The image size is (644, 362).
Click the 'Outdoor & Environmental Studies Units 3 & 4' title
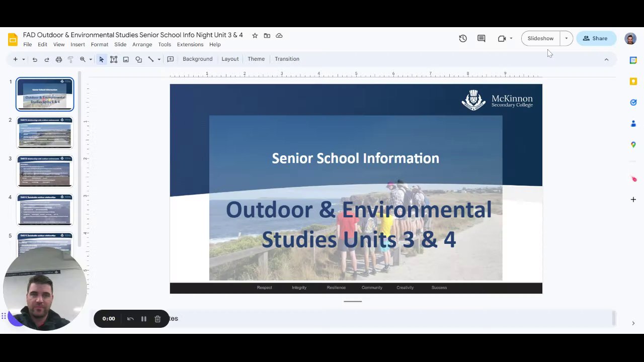[358, 225]
